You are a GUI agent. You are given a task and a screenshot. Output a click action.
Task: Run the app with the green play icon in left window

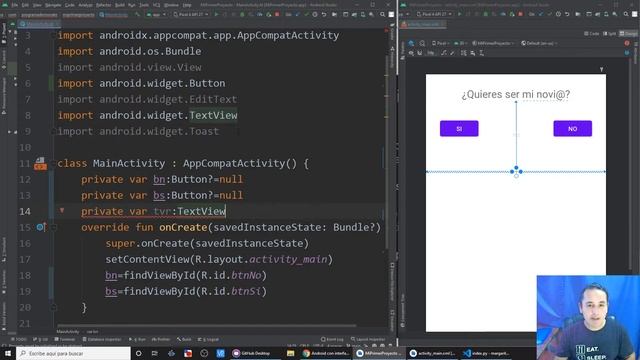(x=216, y=14)
